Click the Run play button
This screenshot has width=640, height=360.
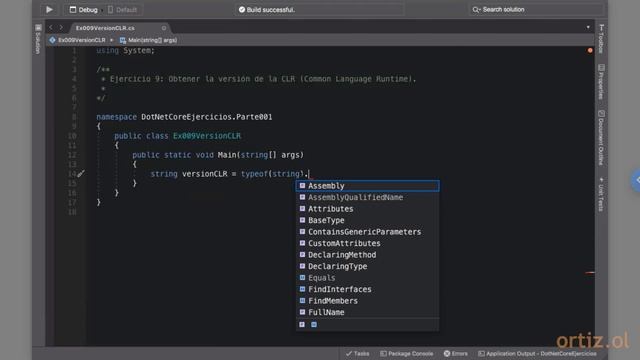click(x=49, y=9)
